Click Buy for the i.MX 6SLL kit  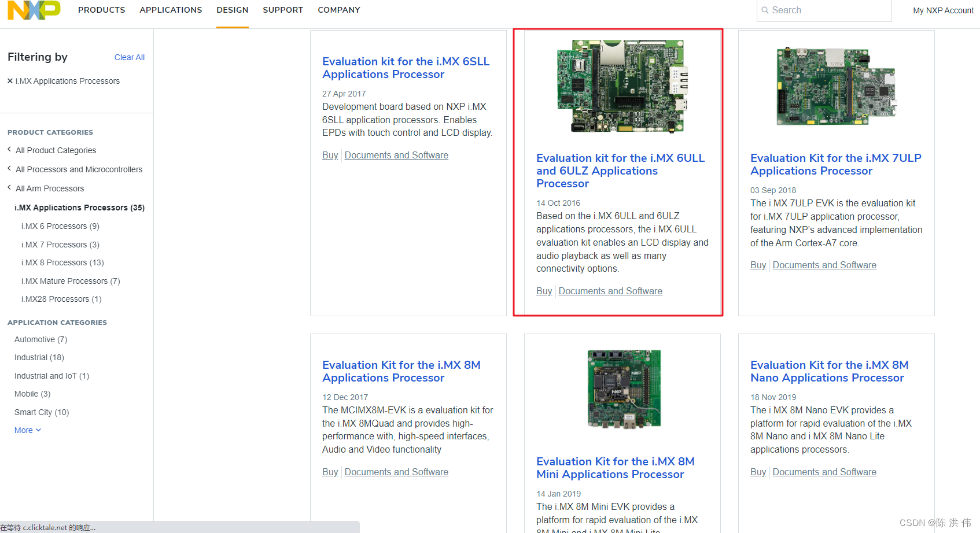[330, 155]
